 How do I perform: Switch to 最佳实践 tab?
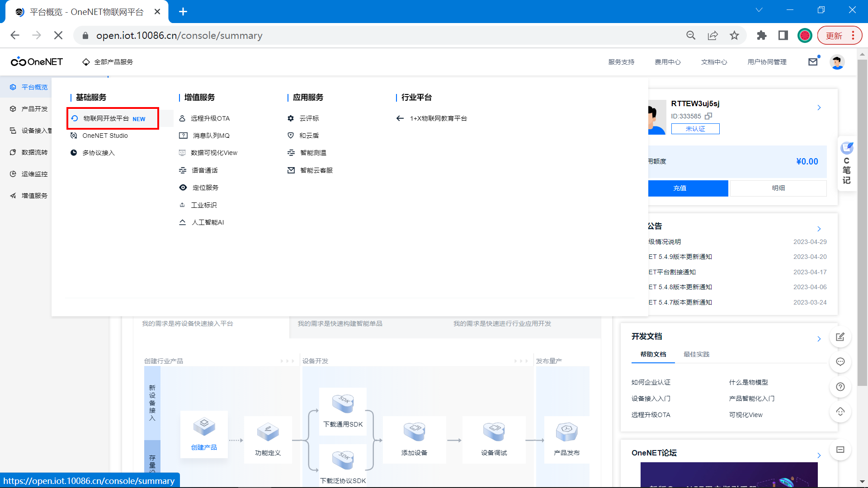[x=696, y=354]
